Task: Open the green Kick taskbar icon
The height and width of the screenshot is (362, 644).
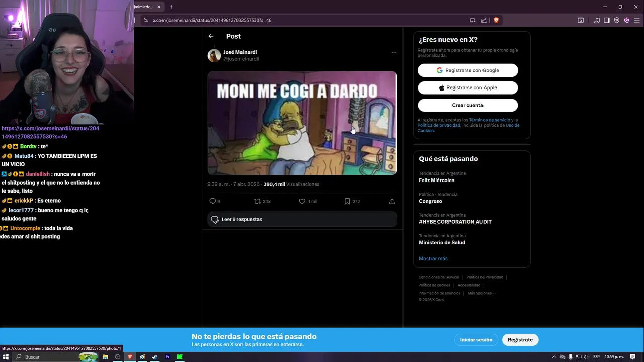Action: (180, 357)
